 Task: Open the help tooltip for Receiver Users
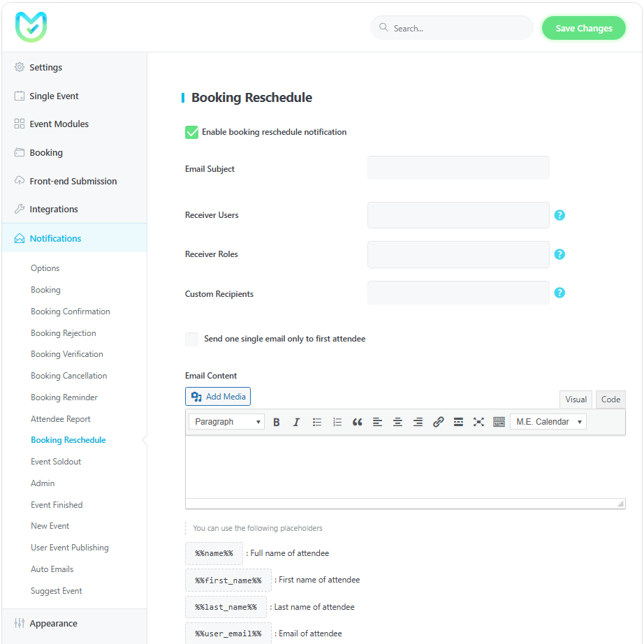[559, 215]
